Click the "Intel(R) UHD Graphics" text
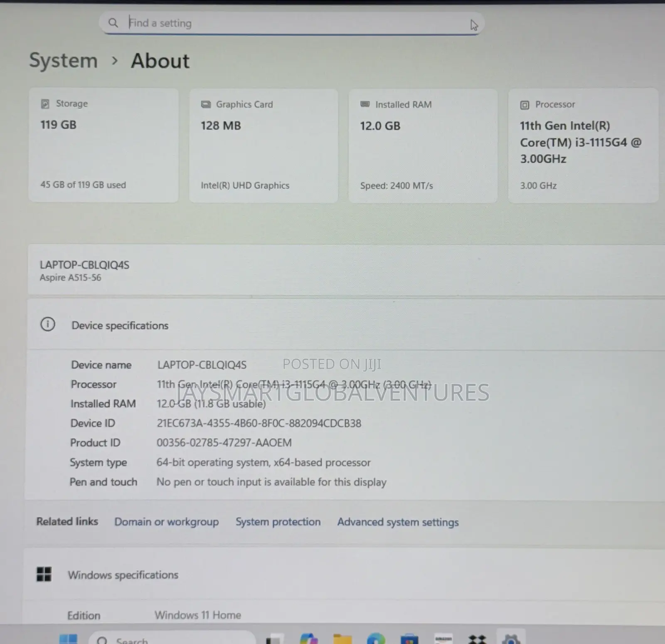The height and width of the screenshot is (644, 665). tap(245, 185)
